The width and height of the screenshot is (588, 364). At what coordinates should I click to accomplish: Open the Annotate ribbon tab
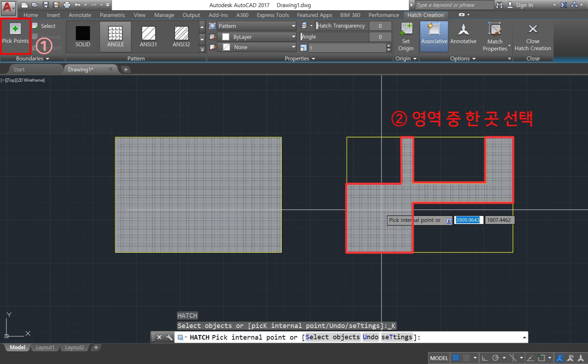pos(80,15)
